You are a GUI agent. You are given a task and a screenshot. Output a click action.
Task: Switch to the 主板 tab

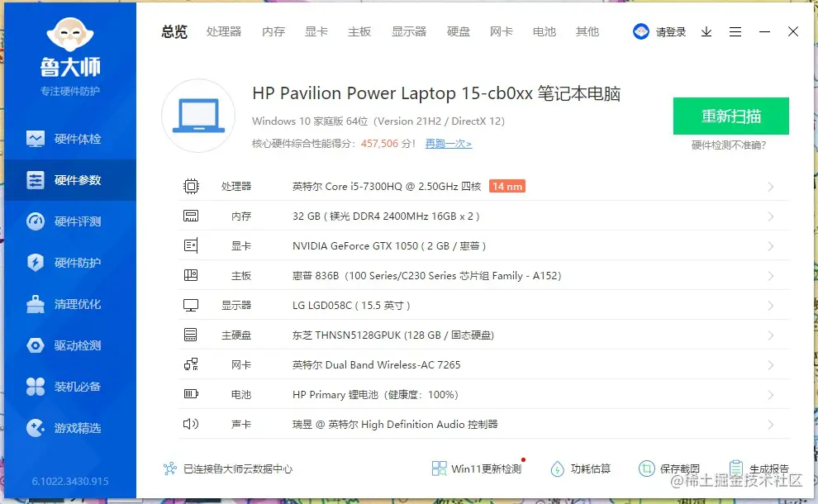(359, 32)
